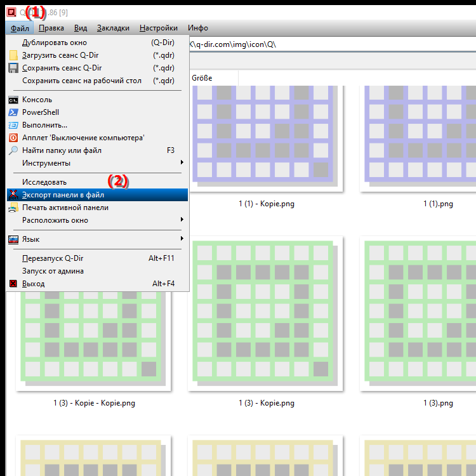Image resolution: width=476 pixels, height=476 pixels.
Task: Open the Закладки menu
Action: coord(113,28)
